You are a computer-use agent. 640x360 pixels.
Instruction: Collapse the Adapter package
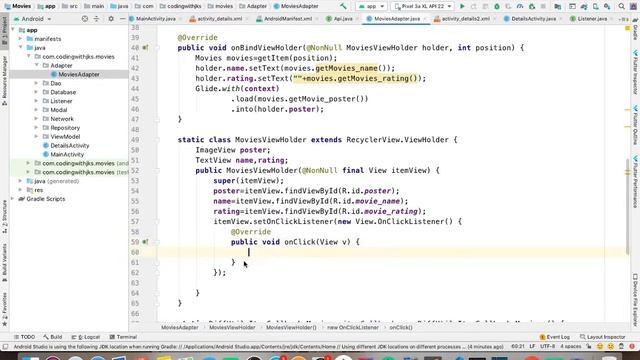pos(37,65)
